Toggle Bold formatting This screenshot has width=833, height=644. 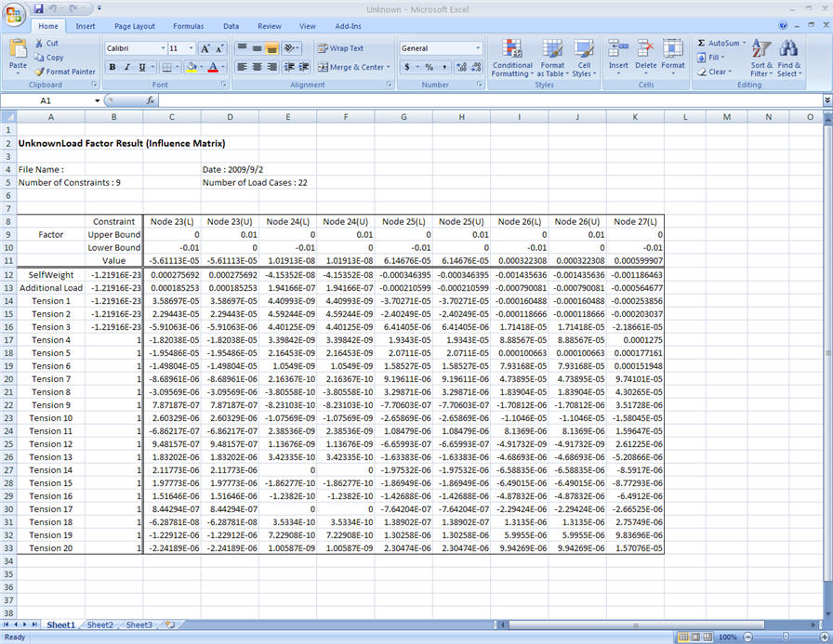pos(112,67)
